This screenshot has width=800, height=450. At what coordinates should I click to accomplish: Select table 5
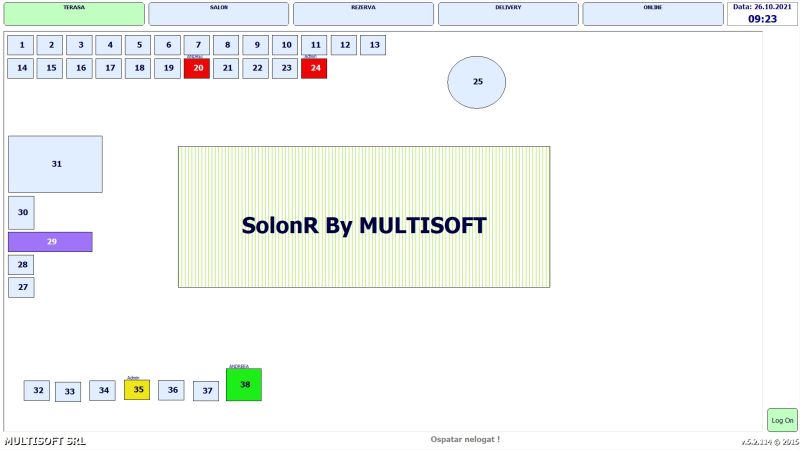point(138,45)
